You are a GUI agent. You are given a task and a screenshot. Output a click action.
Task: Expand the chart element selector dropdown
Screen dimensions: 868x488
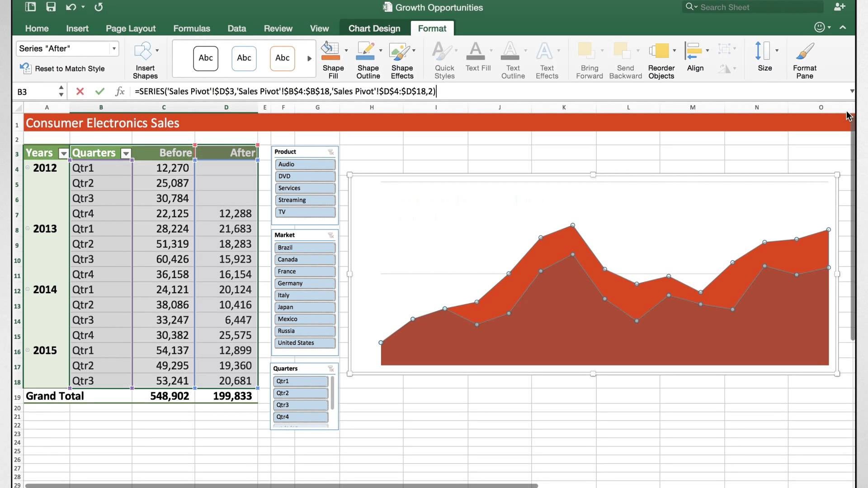(114, 48)
